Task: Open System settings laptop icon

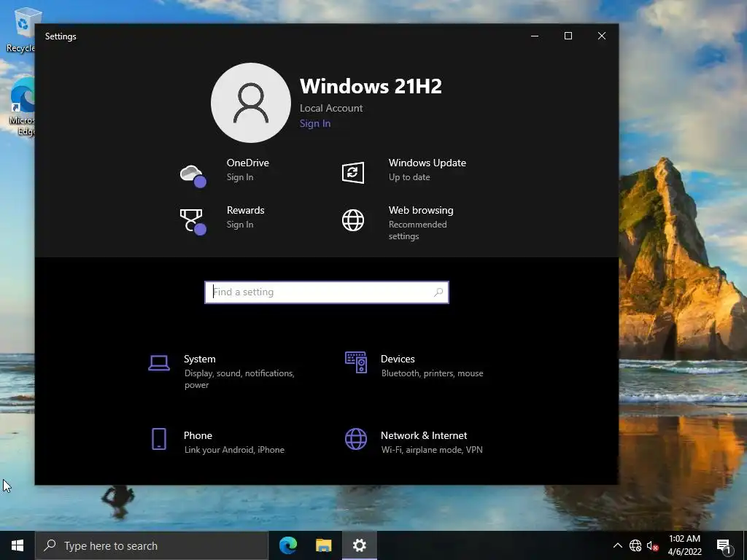Action: click(x=158, y=363)
